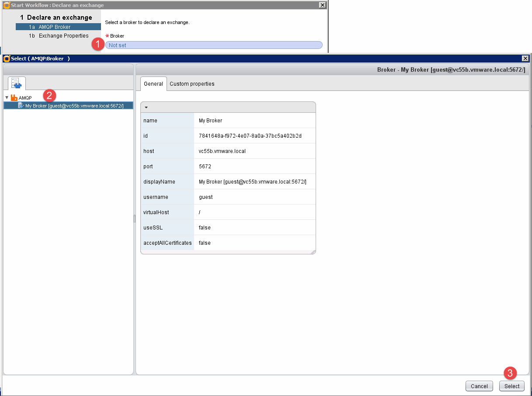The height and width of the screenshot is (396, 532).
Task: Switch to the General tab
Action: tap(153, 84)
